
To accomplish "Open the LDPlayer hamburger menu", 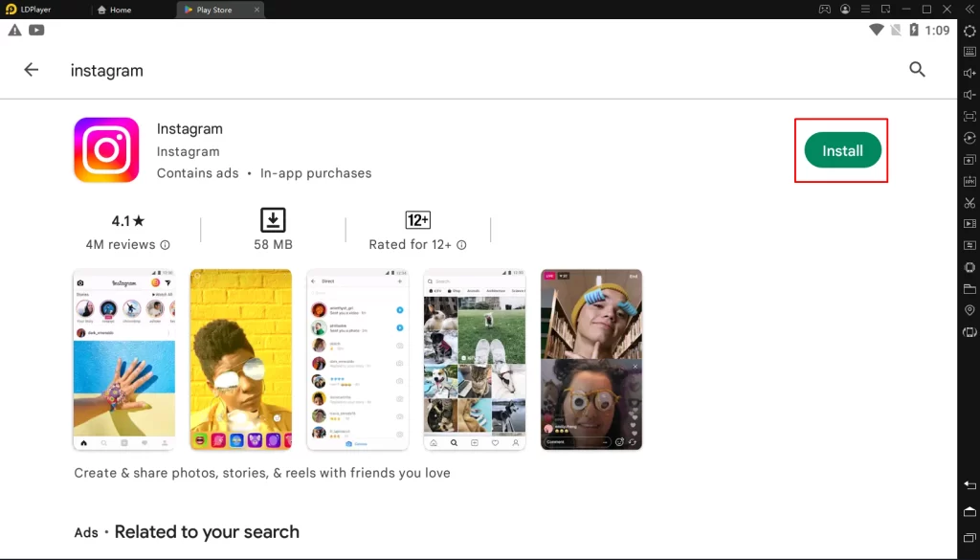I will (866, 10).
